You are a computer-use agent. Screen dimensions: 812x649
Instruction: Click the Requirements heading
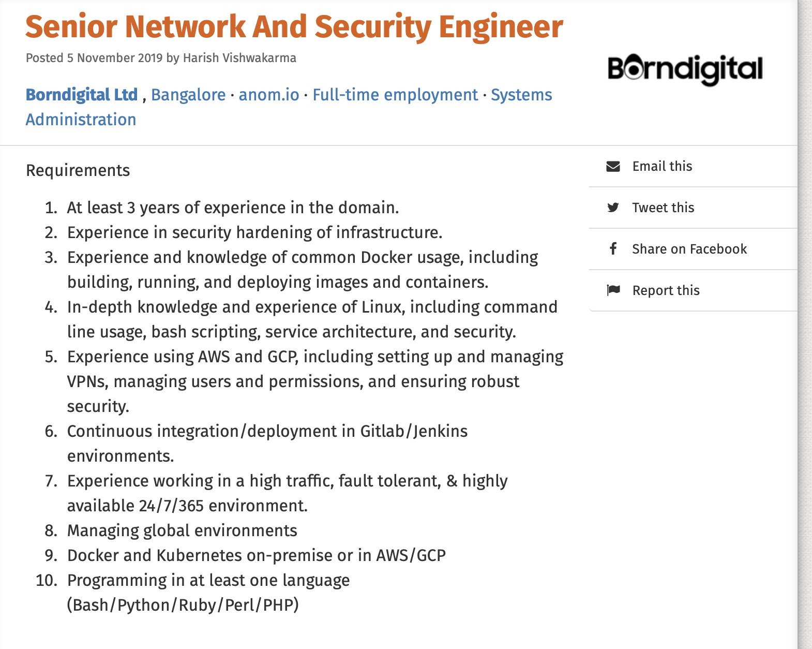tap(78, 170)
